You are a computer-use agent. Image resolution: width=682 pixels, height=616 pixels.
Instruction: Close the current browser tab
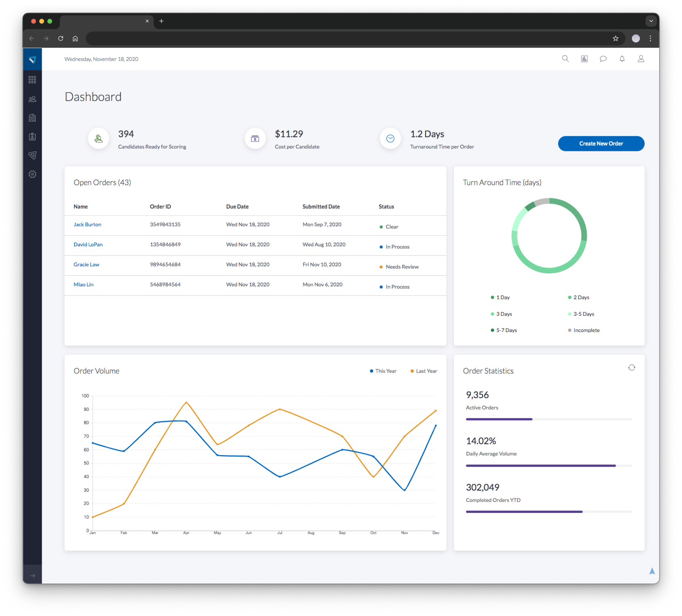point(147,21)
